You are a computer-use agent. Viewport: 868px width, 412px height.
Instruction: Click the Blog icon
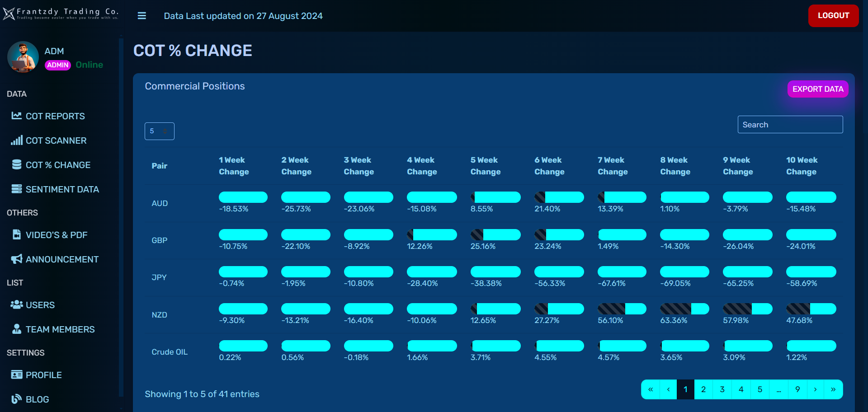[x=17, y=399]
